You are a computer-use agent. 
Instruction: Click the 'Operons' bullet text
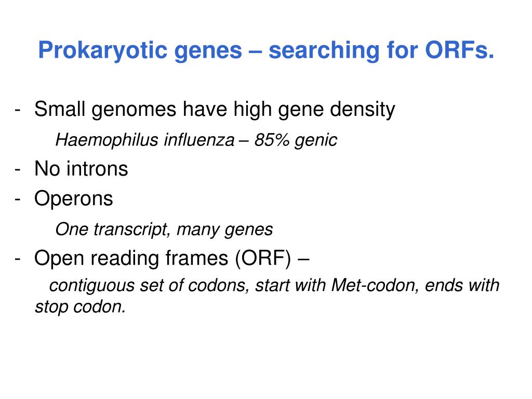tap(74, 199)
